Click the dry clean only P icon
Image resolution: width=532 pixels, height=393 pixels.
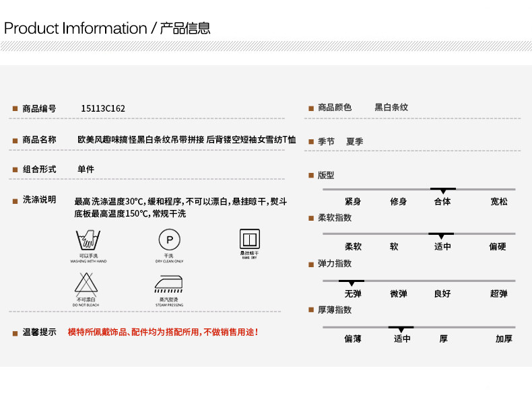[x=170, y=240]
